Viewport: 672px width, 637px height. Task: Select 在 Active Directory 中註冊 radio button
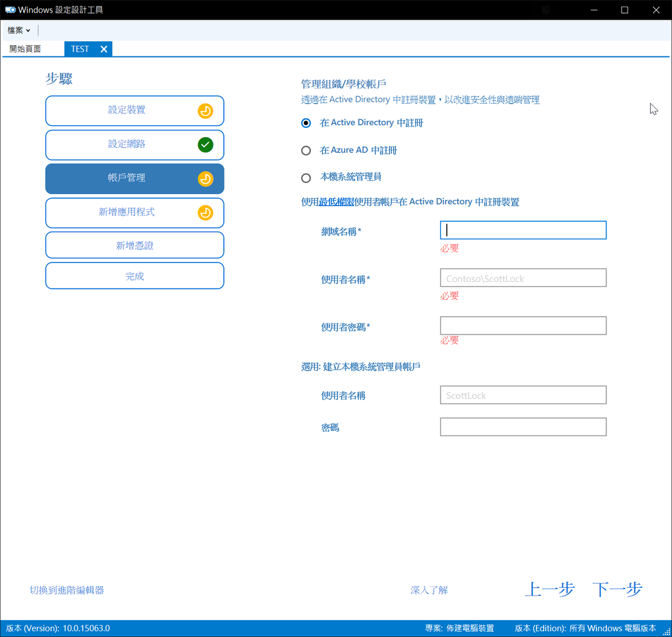(306, 123)
